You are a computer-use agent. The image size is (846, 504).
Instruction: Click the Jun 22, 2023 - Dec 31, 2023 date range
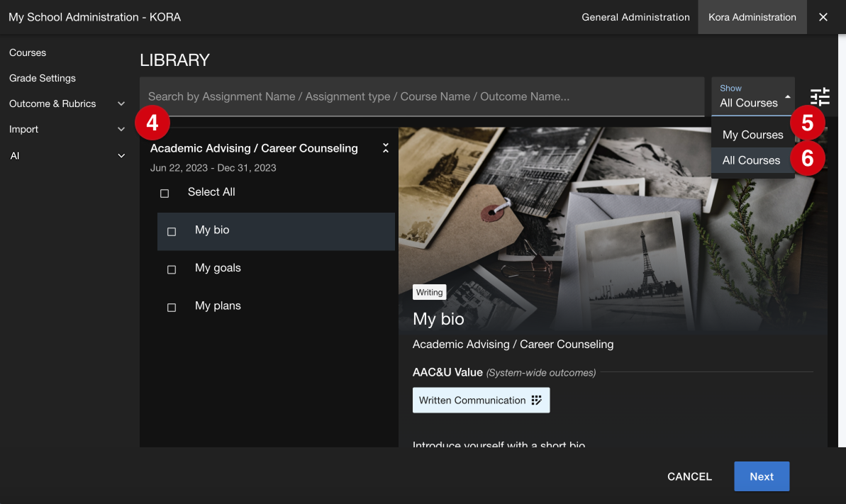pyautogui.click(x=213, y=168)
